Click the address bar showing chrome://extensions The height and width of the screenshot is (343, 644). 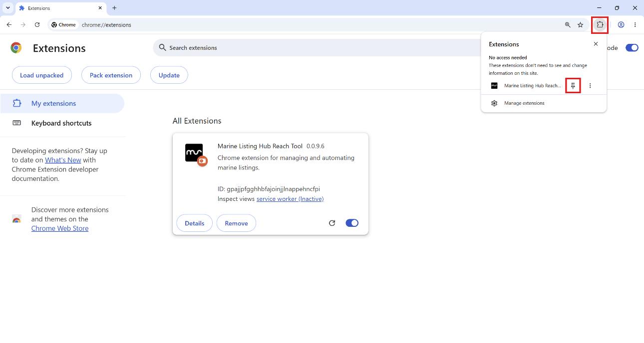click(320, 24)
